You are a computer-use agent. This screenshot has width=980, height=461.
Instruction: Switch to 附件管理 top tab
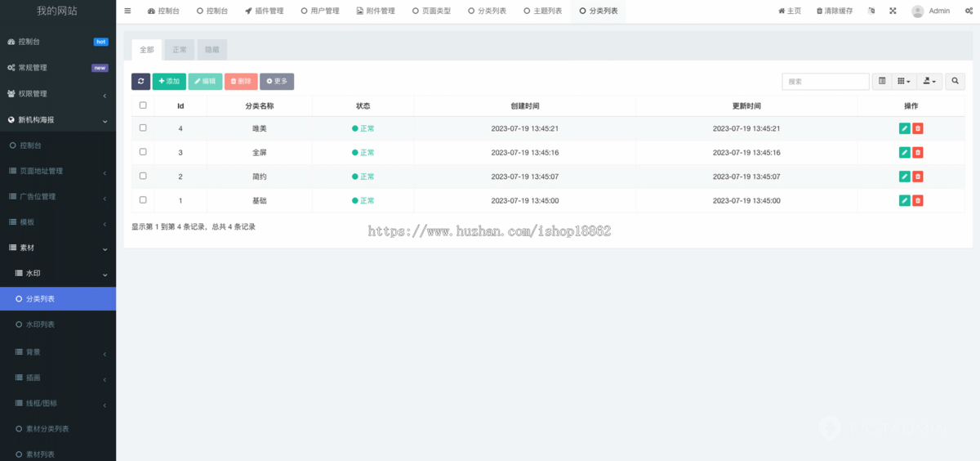tap(376, 11)
